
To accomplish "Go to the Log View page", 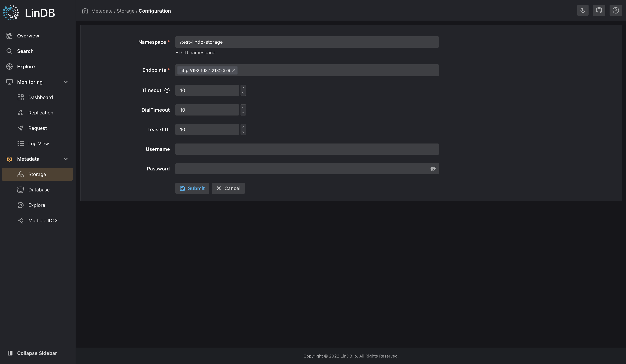I will pos(39,143).
